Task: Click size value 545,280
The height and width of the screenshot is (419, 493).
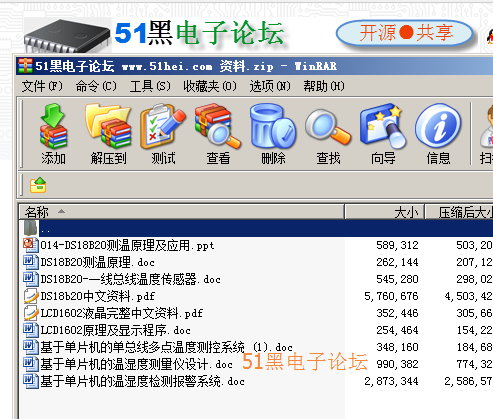Action: [x=397, y=279]
